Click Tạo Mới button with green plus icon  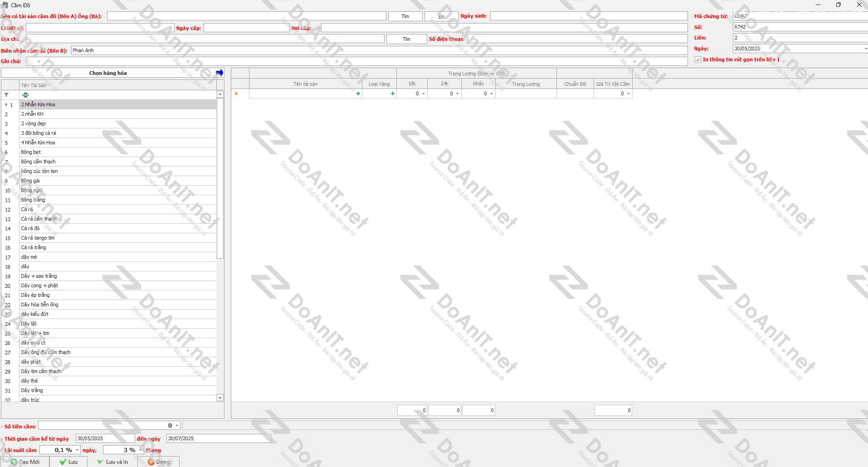tap(25, 462)
